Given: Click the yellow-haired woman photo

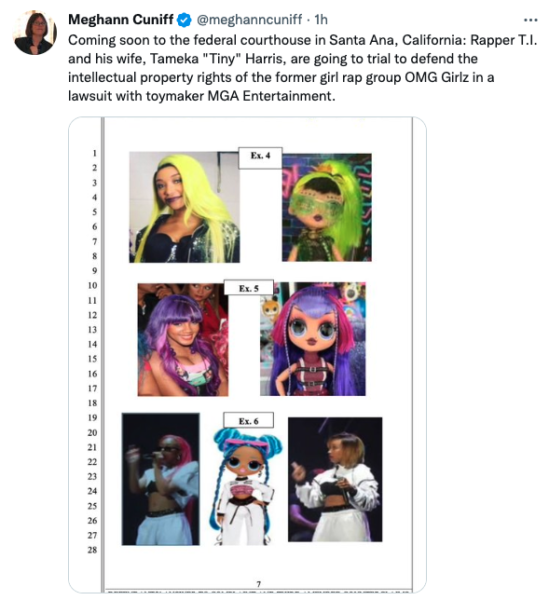Looking at the screenshot, I should tap(184, 207).
